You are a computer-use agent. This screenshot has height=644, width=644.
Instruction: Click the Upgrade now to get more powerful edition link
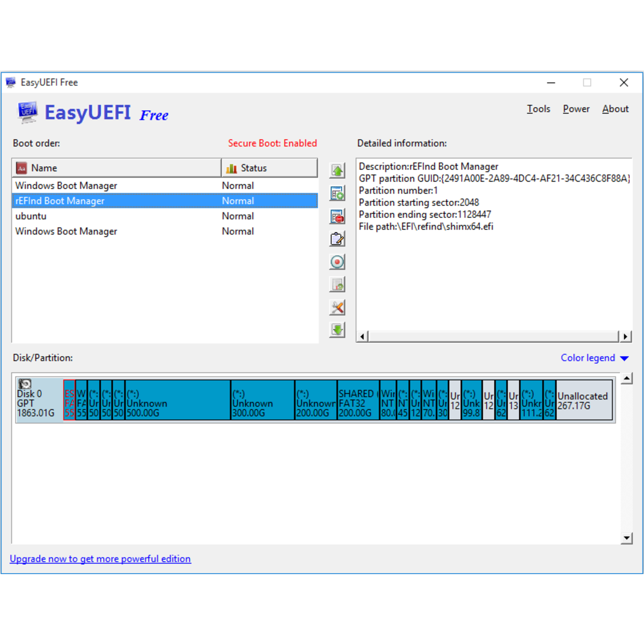[100, 558]
